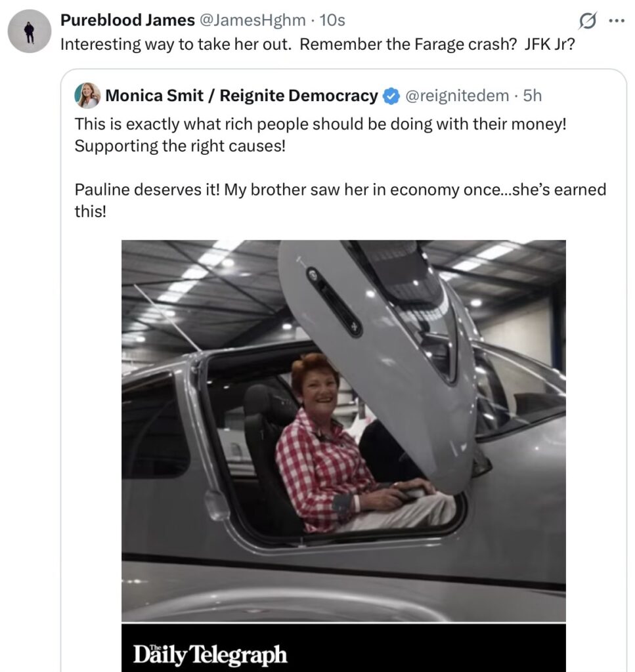Click the blue verified checkmark badge

click(391, 96)
